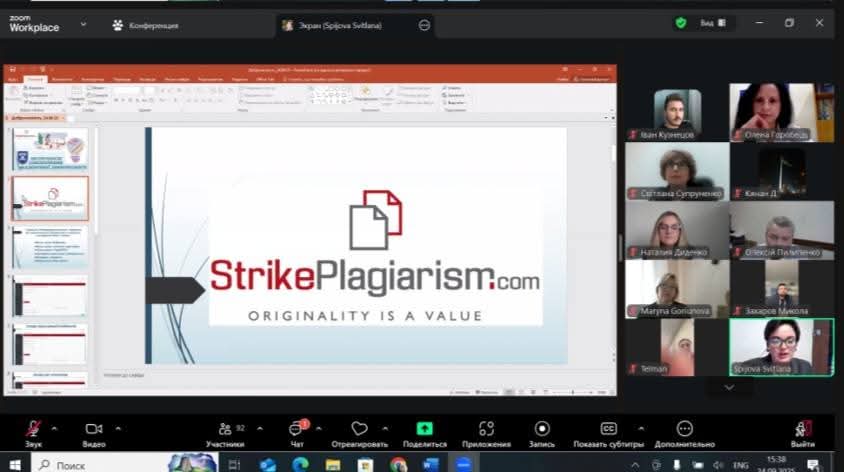Screen dimensions: 844x472
Task: Expand audio options arrow next to Звук
Action: 54,428
